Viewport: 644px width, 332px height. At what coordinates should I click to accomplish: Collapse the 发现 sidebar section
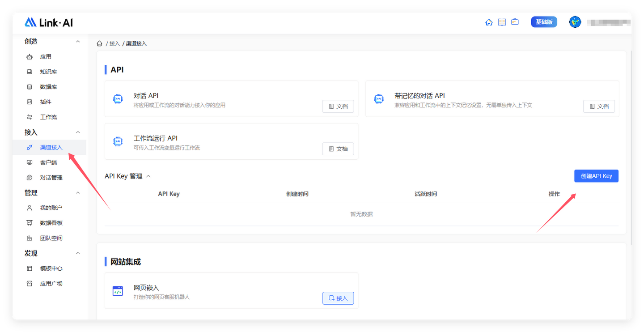[x=78, y=253]
